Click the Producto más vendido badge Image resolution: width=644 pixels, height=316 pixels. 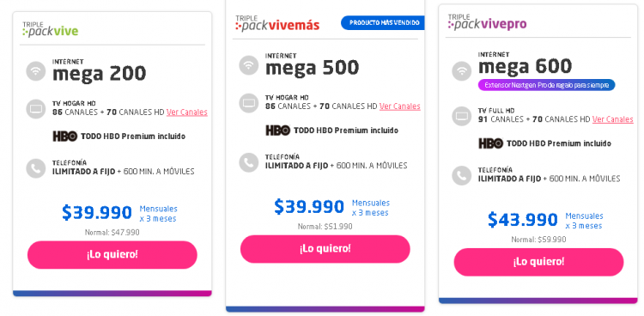point(382,23)
